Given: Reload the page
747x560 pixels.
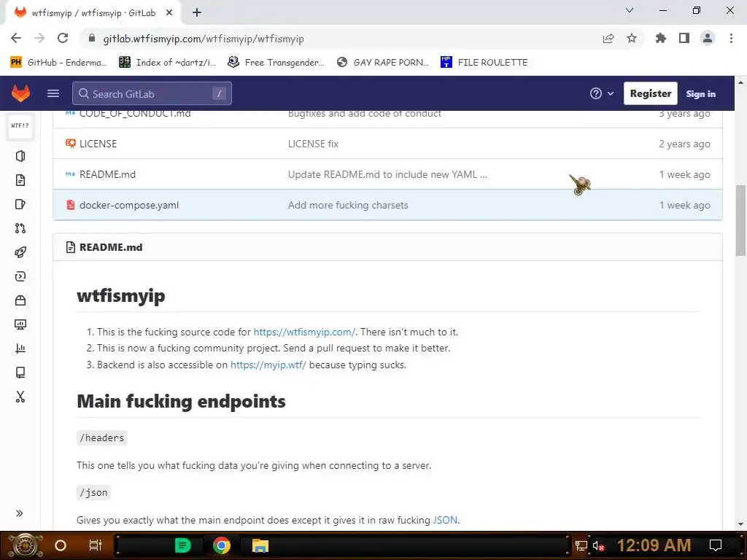Looking at the screenshot, I should click(x=63, y=38).
